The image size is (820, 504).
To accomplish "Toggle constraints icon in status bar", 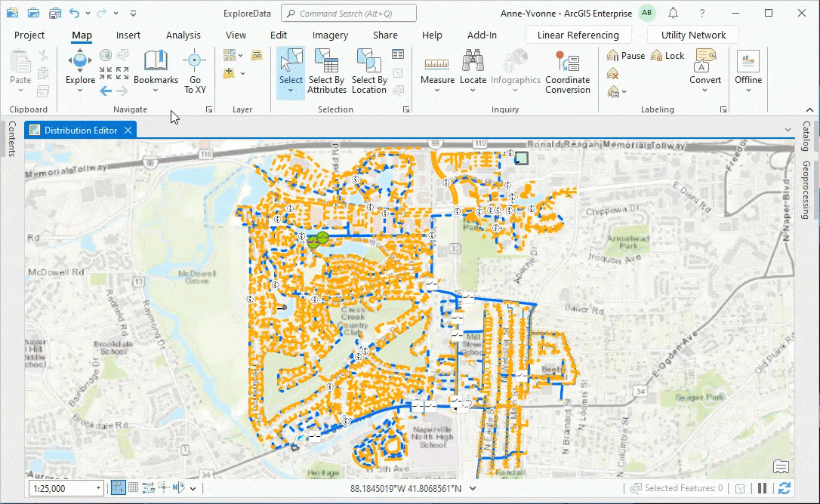I will [149, 488].
